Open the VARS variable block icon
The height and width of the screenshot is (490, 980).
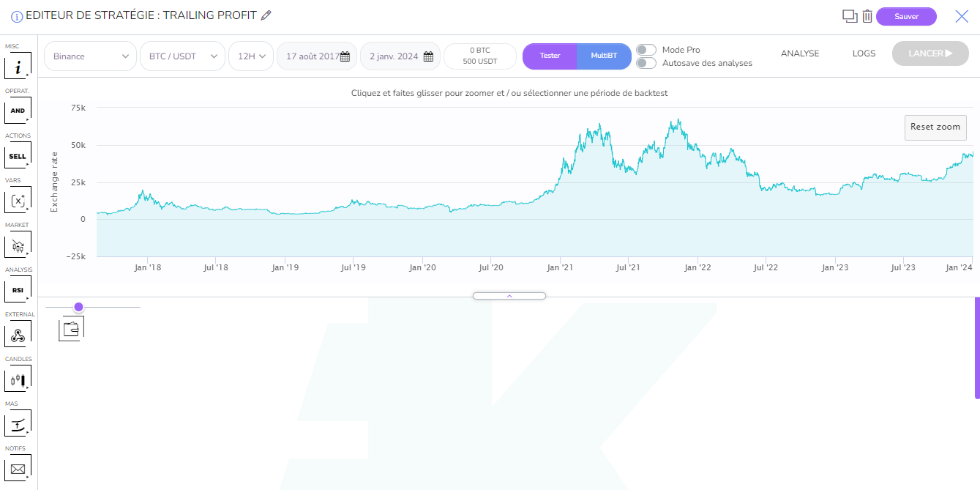(18, 201)
